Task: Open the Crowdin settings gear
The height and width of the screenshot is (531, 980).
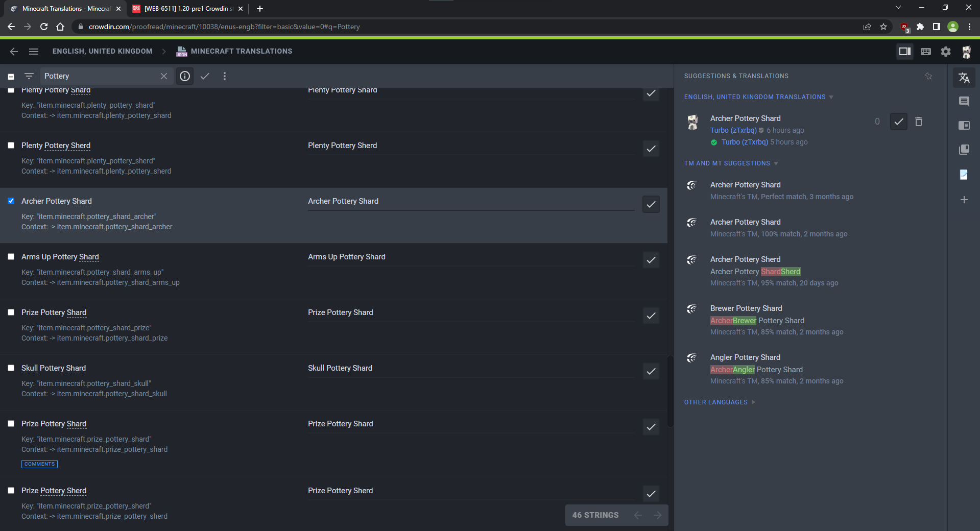Action: click(x=946, y=52)
